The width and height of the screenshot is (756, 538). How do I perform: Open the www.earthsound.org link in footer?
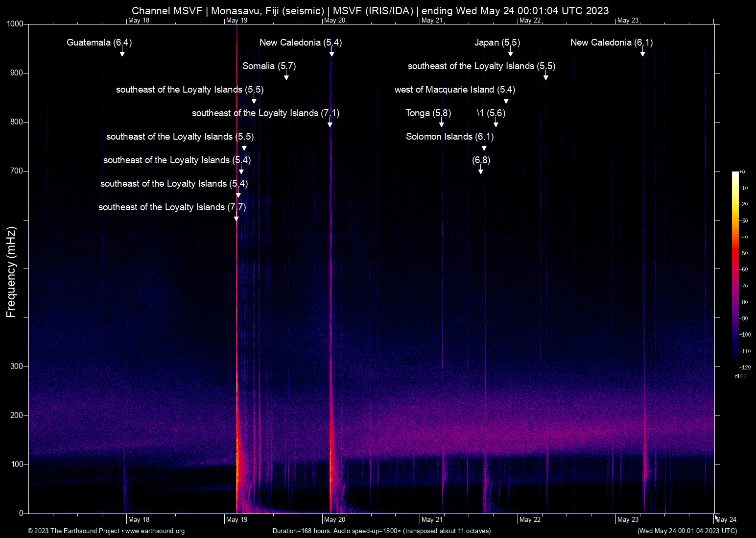(155, 531)
